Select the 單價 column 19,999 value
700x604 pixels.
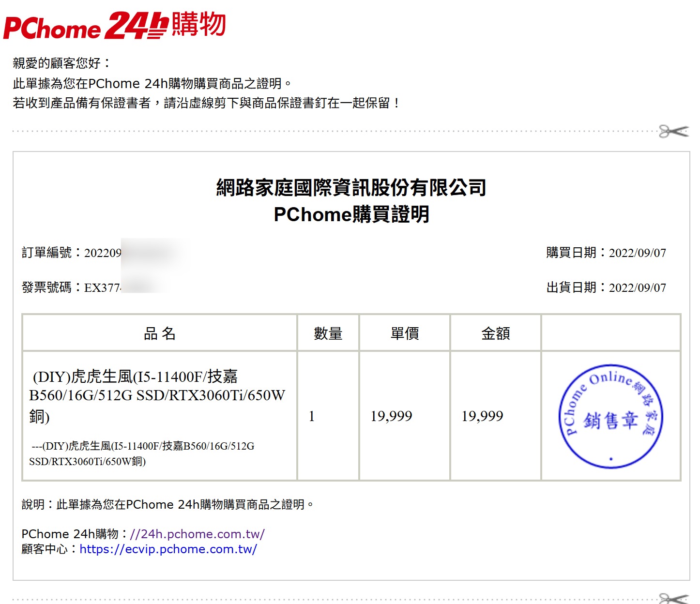click(x=391, y=416)
